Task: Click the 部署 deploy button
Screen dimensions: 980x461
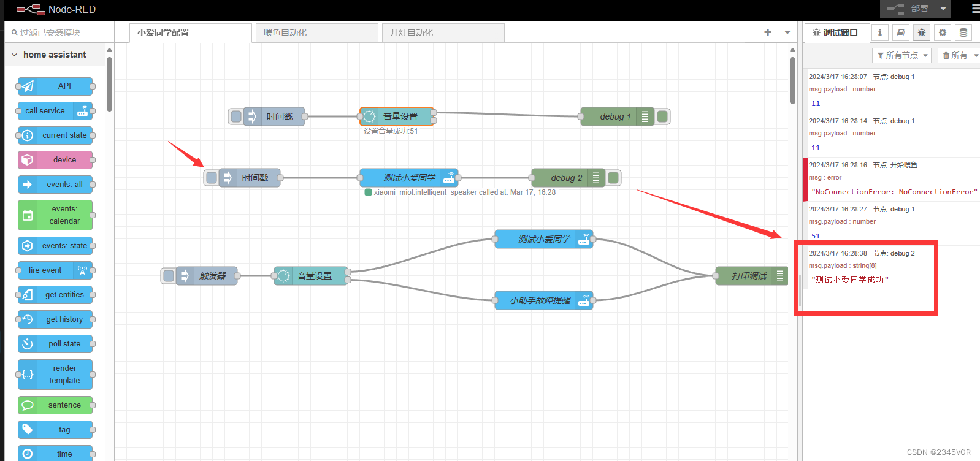Action: 908,9
